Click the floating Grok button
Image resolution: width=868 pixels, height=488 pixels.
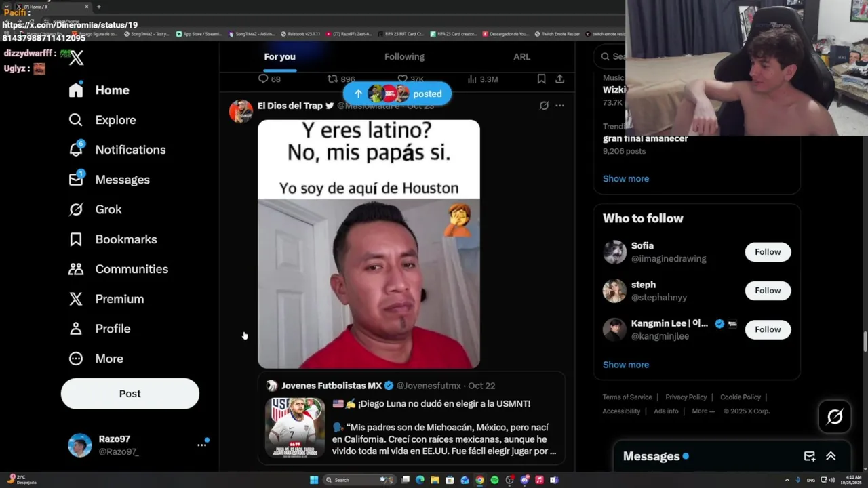click(835, 416)
